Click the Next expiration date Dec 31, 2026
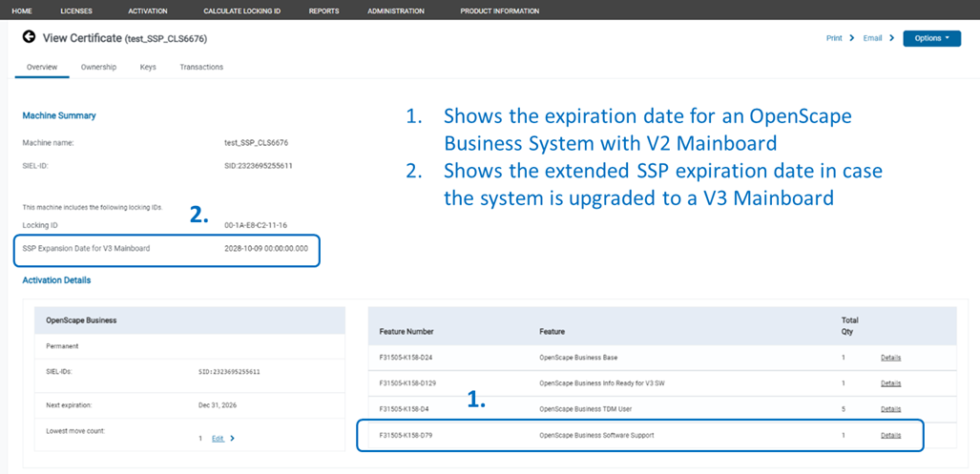Viewport: 980px width, 474px height. point(218,405)
